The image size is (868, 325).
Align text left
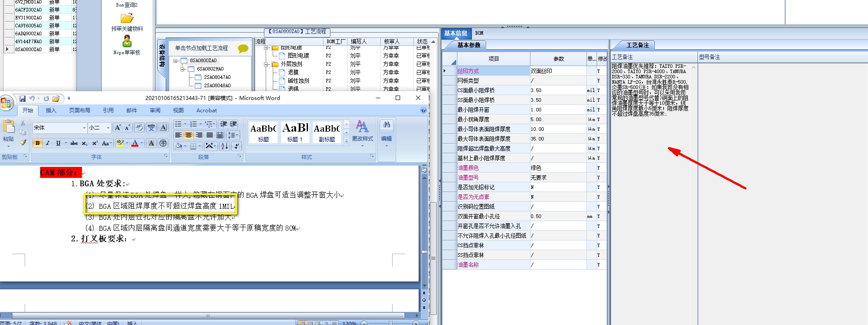(x=178, y=135)
